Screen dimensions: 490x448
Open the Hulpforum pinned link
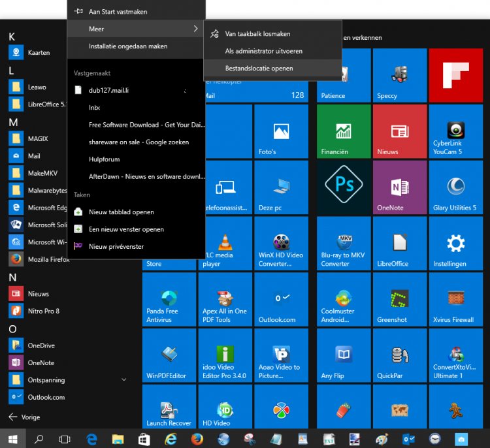(104, 159)
